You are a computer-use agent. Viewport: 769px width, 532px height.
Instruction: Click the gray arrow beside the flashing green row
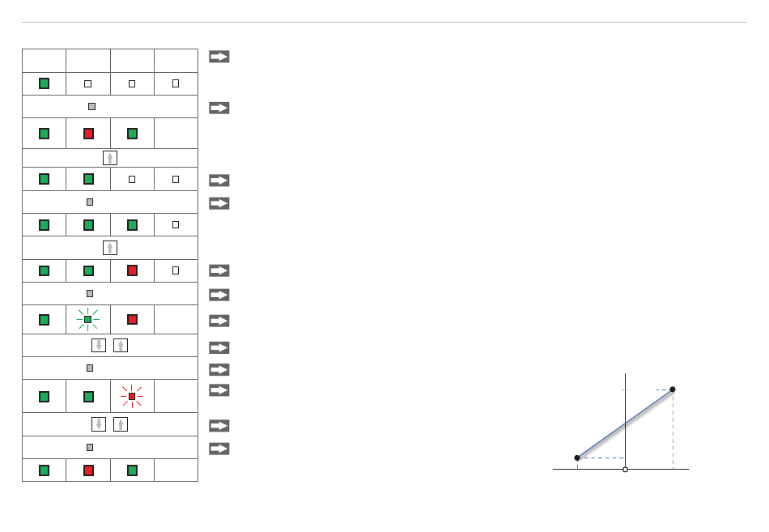[x=219, y=321]
